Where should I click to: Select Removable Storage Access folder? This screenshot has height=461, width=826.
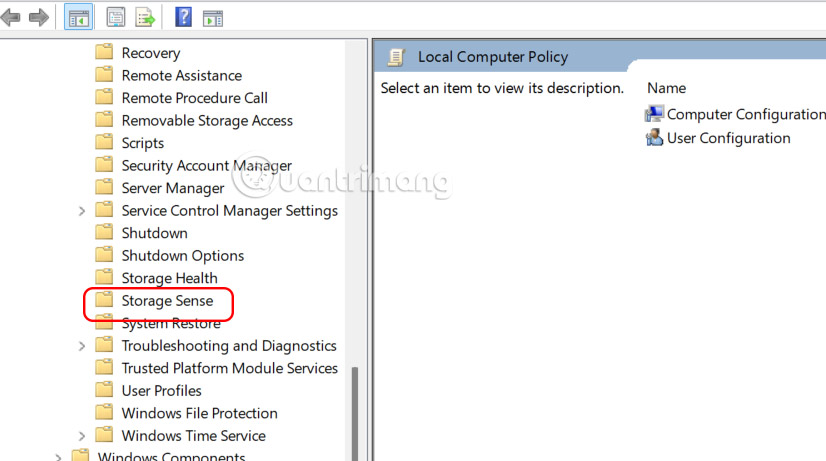pyautogui.click(x=207, y=121)
